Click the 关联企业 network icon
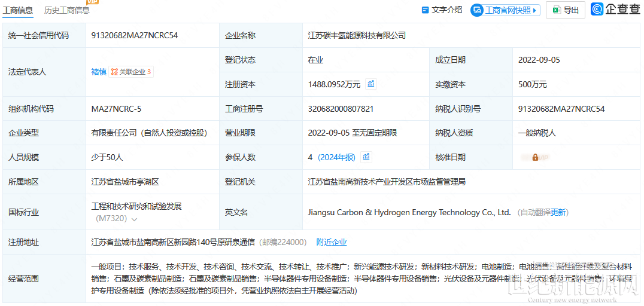The image size is (644, 306). point(114,72)
